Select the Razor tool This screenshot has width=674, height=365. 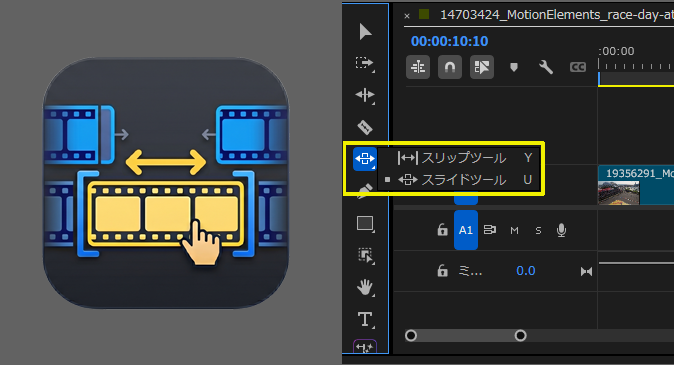click(x=365, y=127)
